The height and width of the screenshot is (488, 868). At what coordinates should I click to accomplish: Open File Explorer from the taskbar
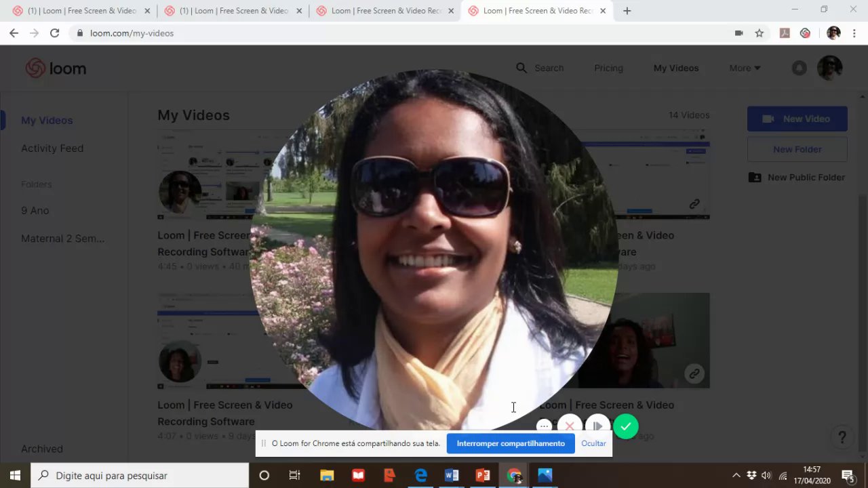click(x=327, y=475)
